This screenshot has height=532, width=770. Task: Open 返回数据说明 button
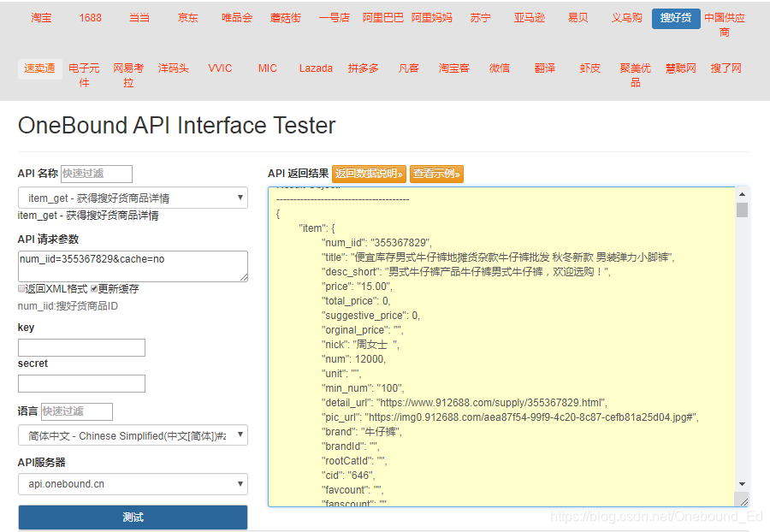(x=369, y=174)
